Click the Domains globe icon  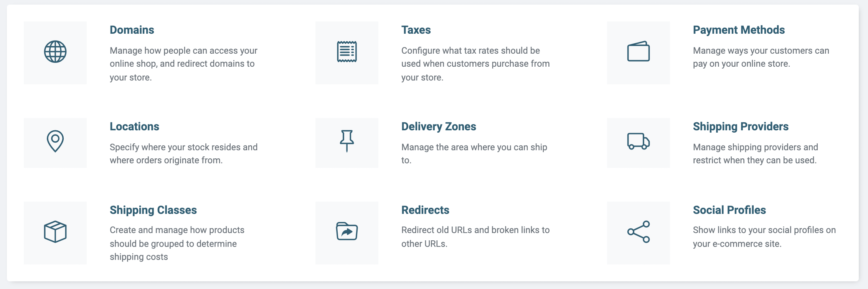tap(55, 52)
